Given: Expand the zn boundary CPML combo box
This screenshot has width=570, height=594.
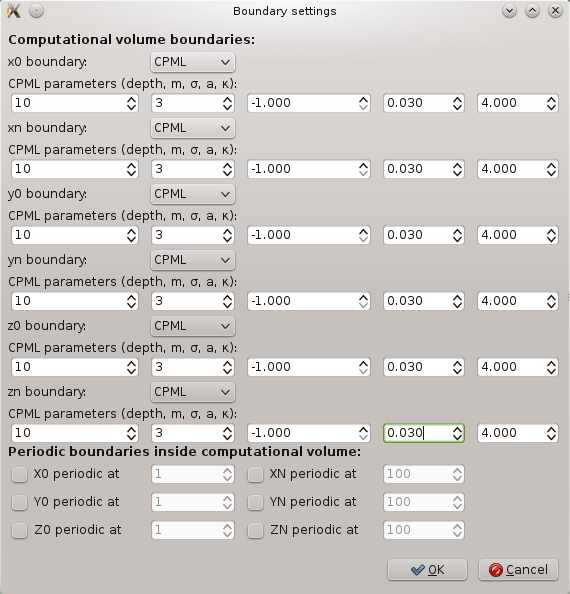Looking at the screenshot, I should click(193, 392).
